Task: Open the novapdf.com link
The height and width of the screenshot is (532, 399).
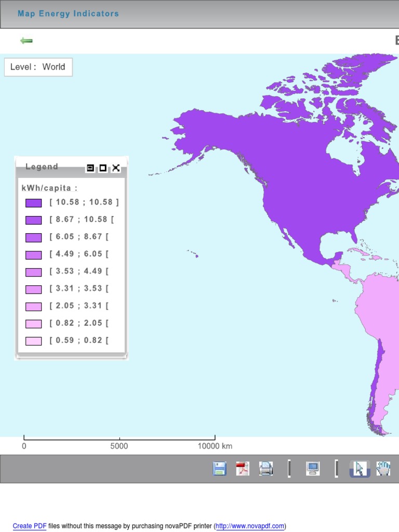Action: [x=250, y=526]
